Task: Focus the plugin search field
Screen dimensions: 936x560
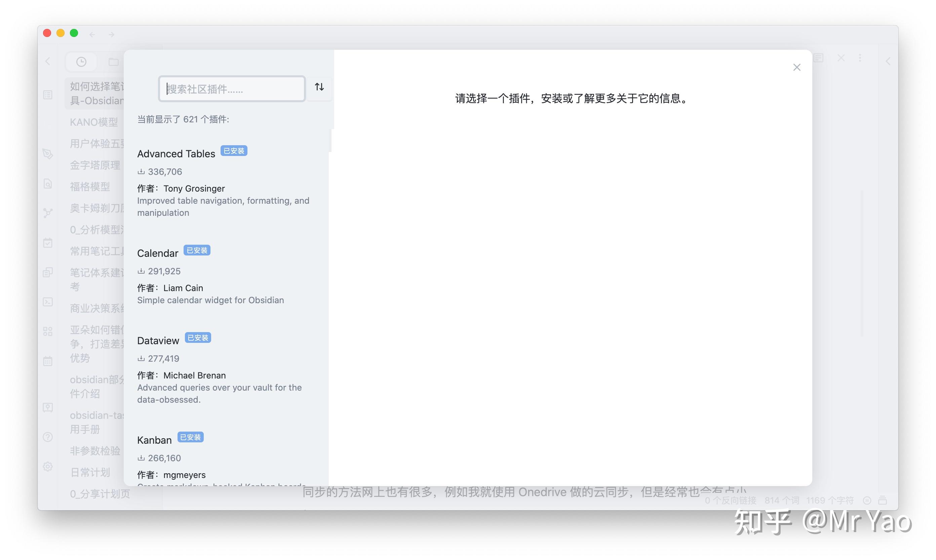Action: click(232, 89)
